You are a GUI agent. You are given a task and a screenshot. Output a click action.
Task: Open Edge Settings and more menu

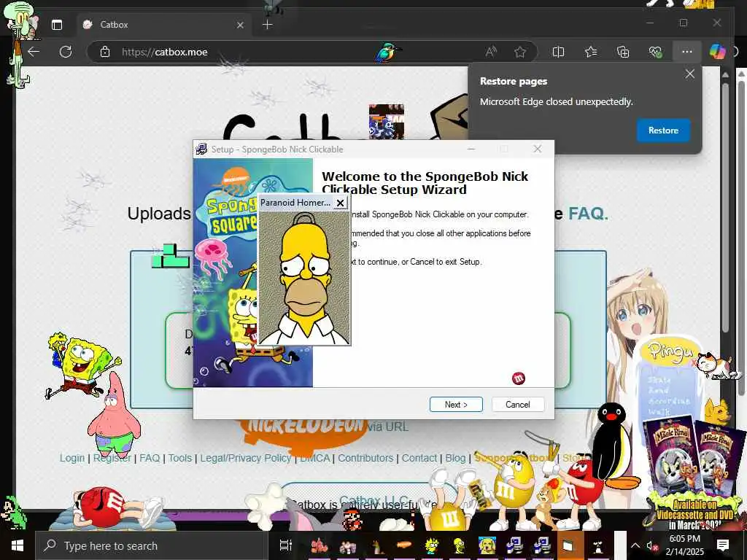(x=686, y=52)
